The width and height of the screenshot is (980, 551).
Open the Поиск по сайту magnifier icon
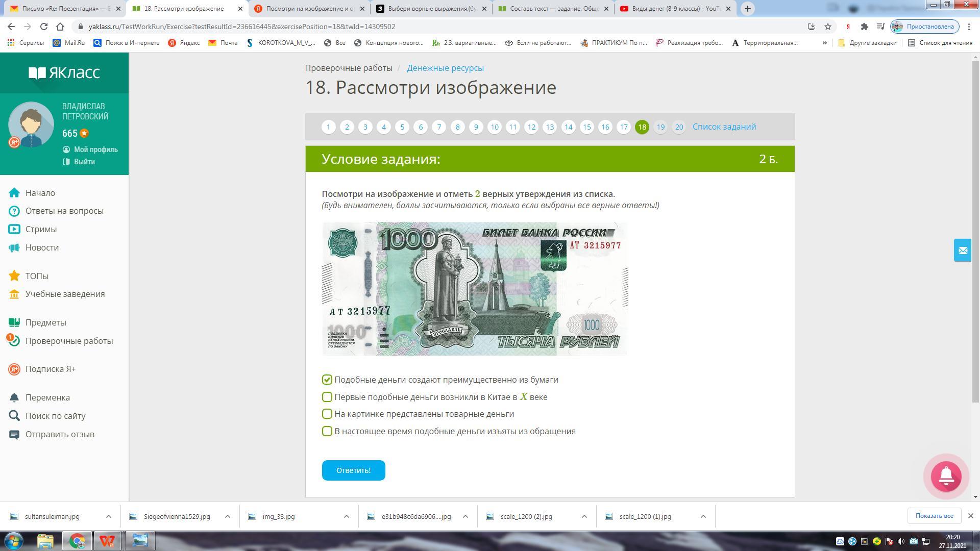[x=14, y=416]
